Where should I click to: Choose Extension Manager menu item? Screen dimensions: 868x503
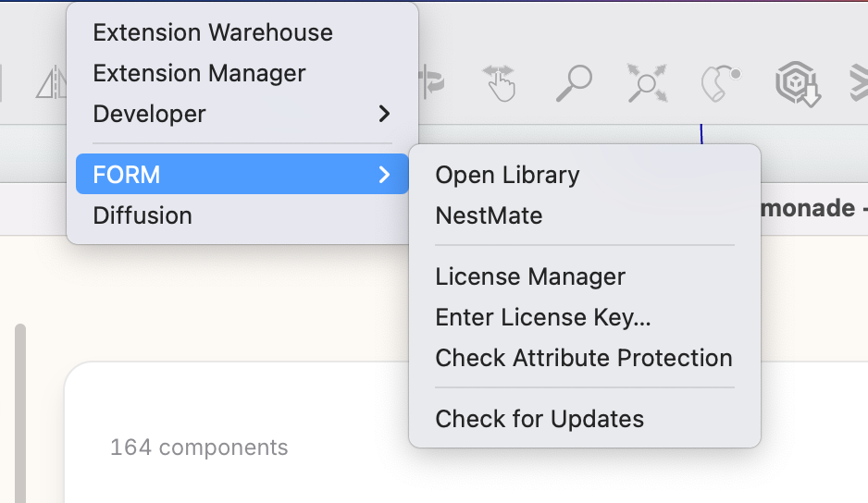(x=199, y=73)
